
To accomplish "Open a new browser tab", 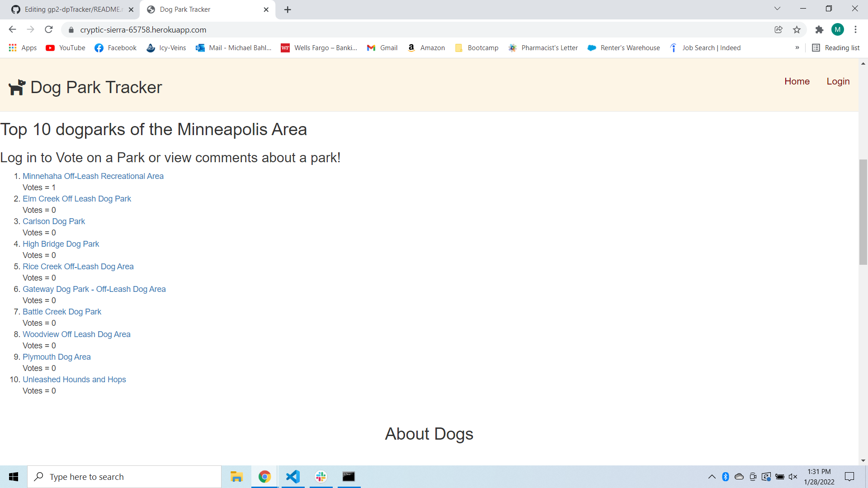I will 288,9.
